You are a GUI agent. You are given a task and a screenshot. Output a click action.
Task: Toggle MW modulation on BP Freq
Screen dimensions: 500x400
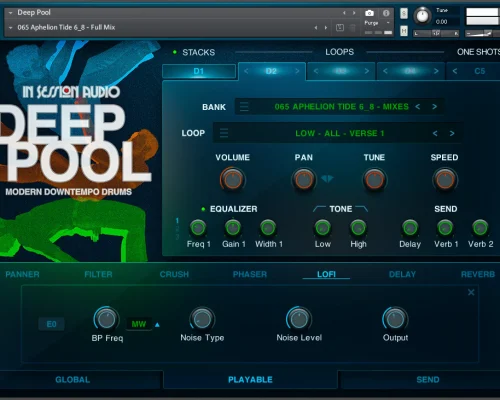pyautogui.click(x=139, y=324)
